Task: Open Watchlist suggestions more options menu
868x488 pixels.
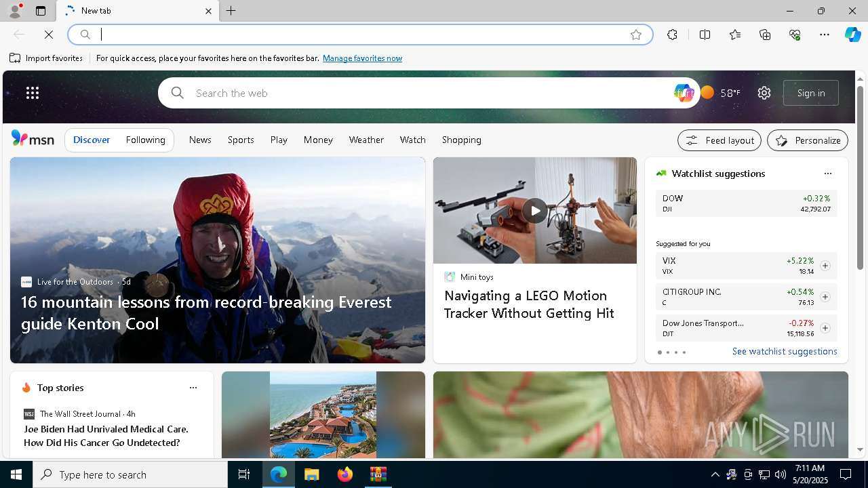Action: click(827, 174)
